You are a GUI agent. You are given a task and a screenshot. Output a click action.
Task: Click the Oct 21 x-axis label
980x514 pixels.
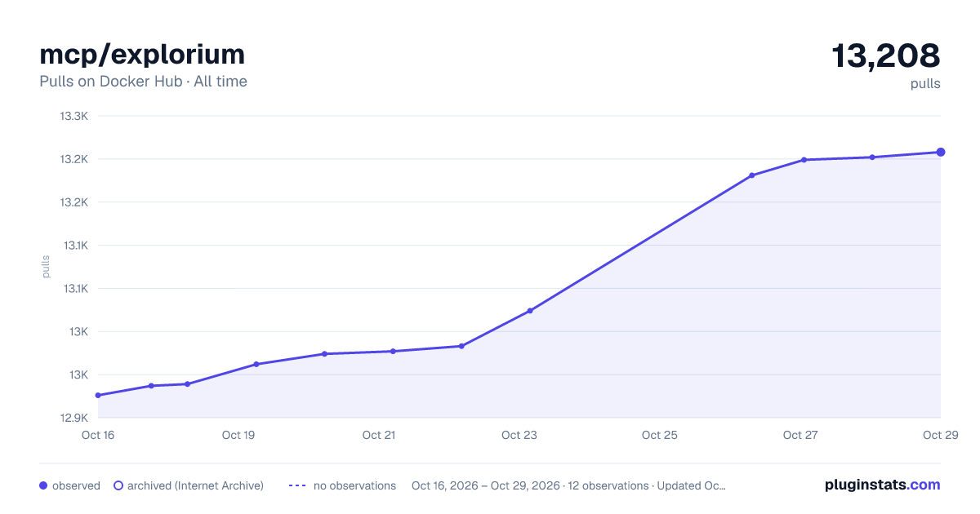[x=379, y=435]
